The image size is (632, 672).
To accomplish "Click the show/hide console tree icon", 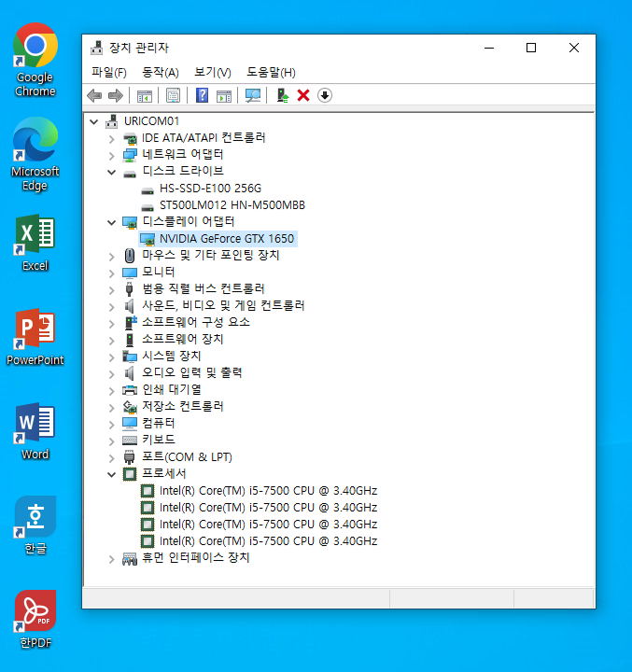I will [145, 95].
